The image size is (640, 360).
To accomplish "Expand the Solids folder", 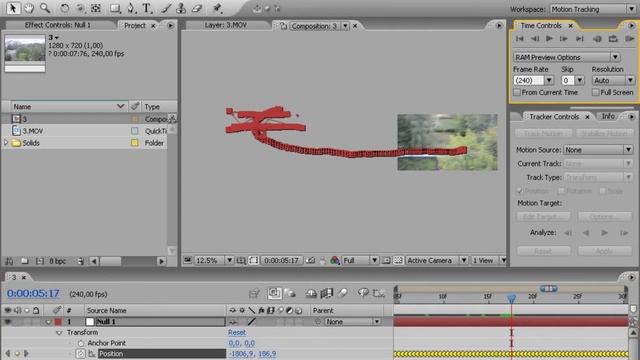I will click(6, 143).
